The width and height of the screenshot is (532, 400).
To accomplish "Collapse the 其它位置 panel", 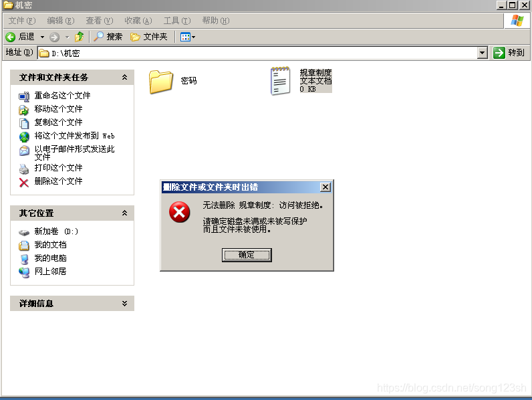I will coord(124,213).
